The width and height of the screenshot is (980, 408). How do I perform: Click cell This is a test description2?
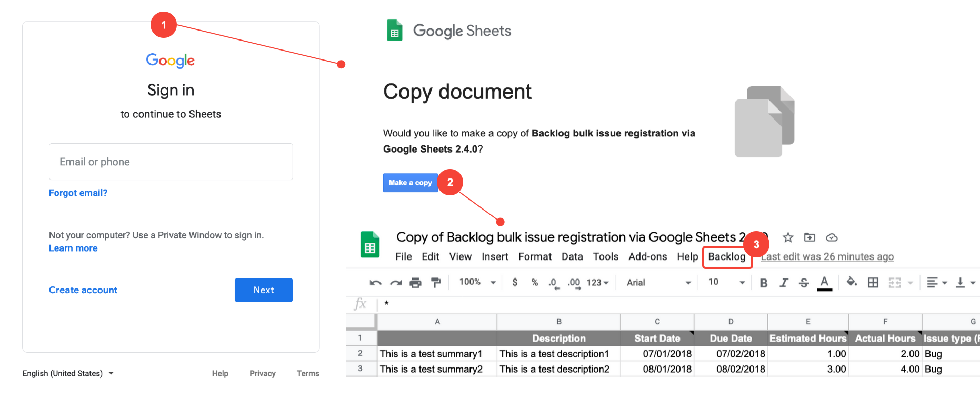click(559, 369)
